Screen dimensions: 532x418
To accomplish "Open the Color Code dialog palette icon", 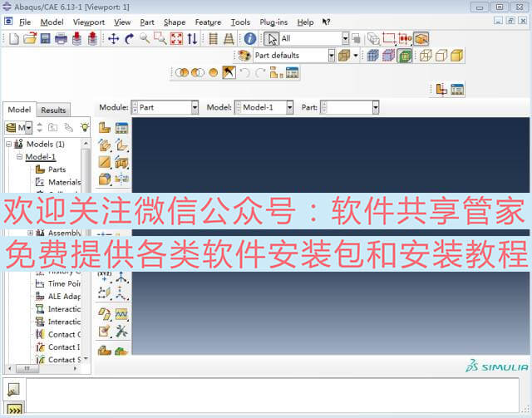I will (244, 56).
